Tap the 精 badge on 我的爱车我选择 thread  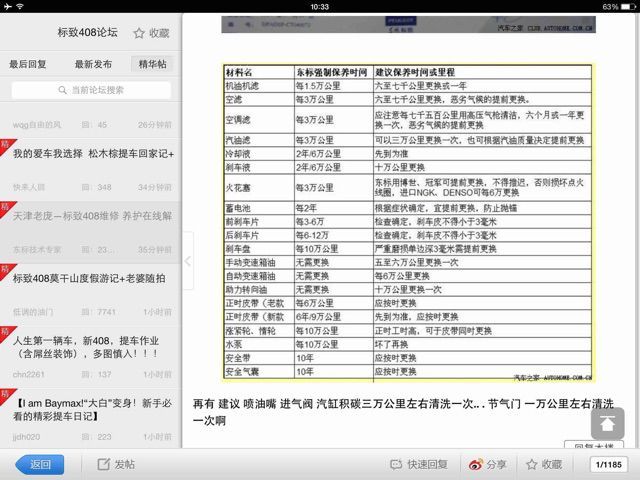[x=6, y=144]
